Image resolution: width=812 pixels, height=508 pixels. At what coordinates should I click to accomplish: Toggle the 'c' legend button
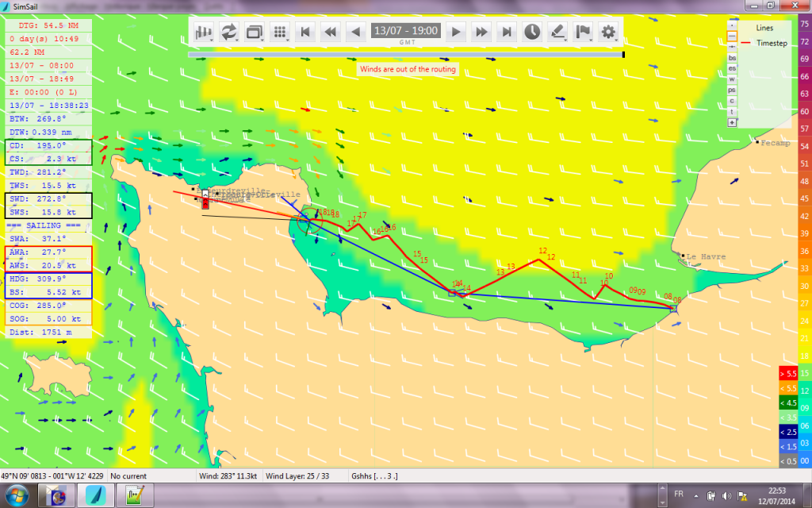click(732, 101)
